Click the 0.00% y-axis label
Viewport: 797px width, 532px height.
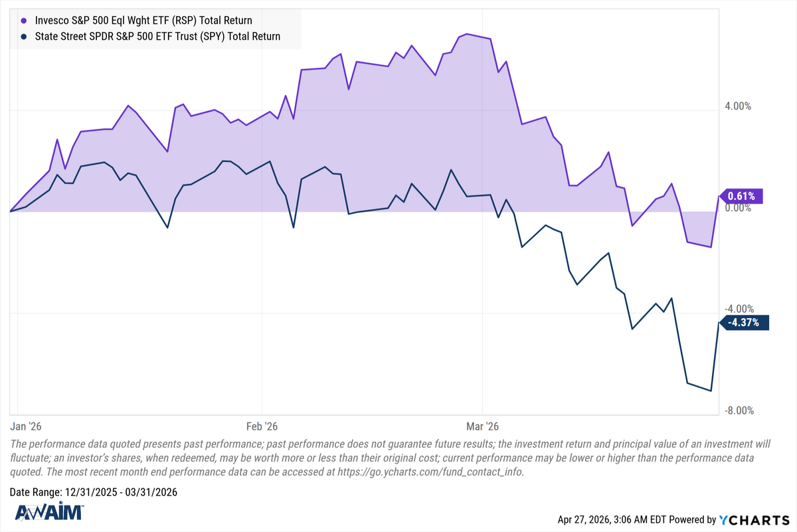(x=737, y=208)
